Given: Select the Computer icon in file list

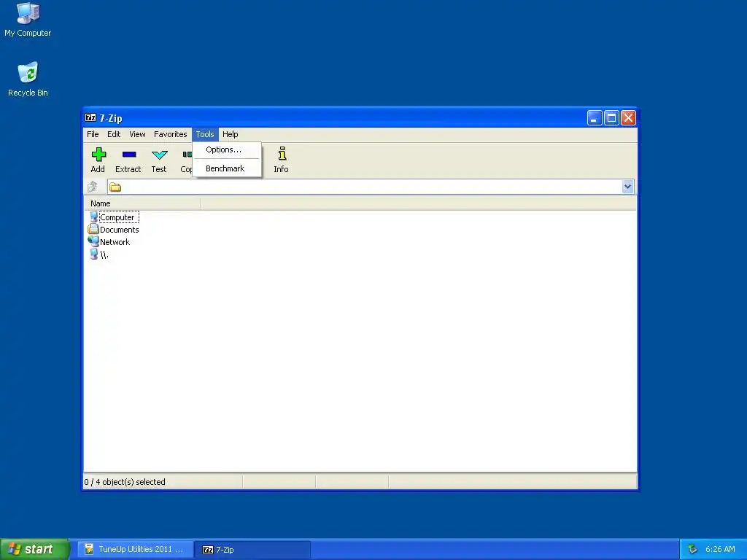Looking at the screenshot, I should point(93,217).
